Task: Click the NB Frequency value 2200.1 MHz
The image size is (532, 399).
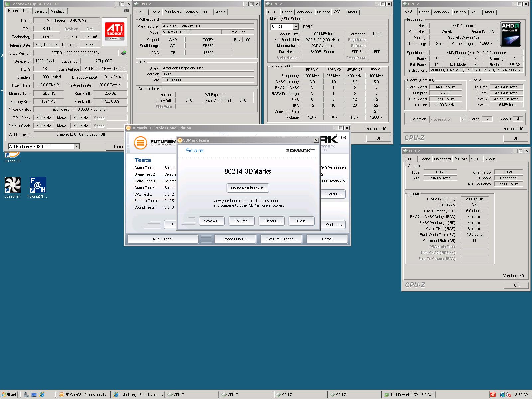Action: (508, 184)
